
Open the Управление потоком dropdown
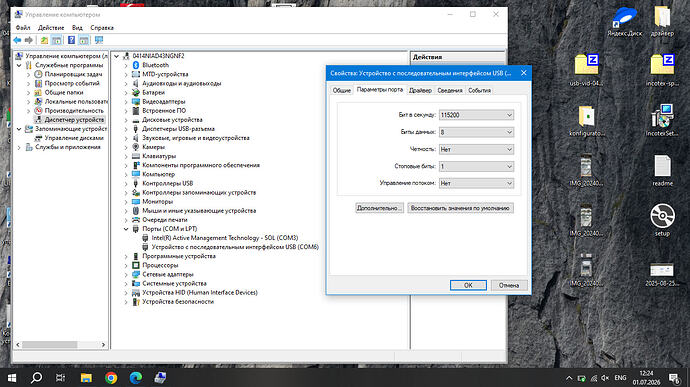click(x=476, y=183)
